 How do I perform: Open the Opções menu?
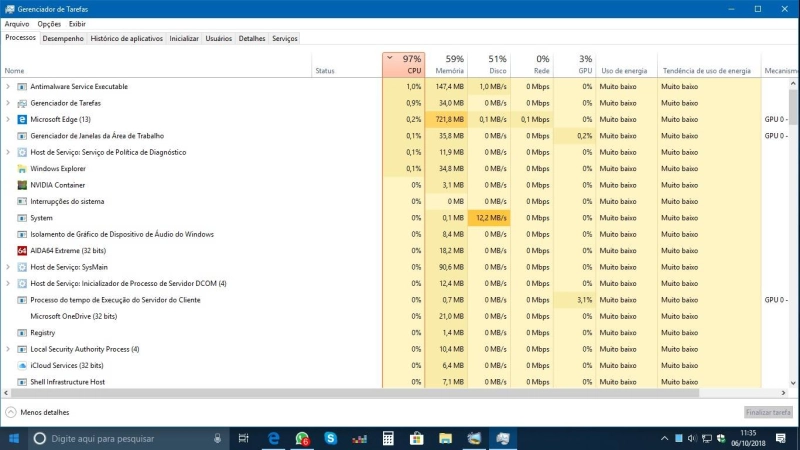pyautogui.click(x=49, y=24)
